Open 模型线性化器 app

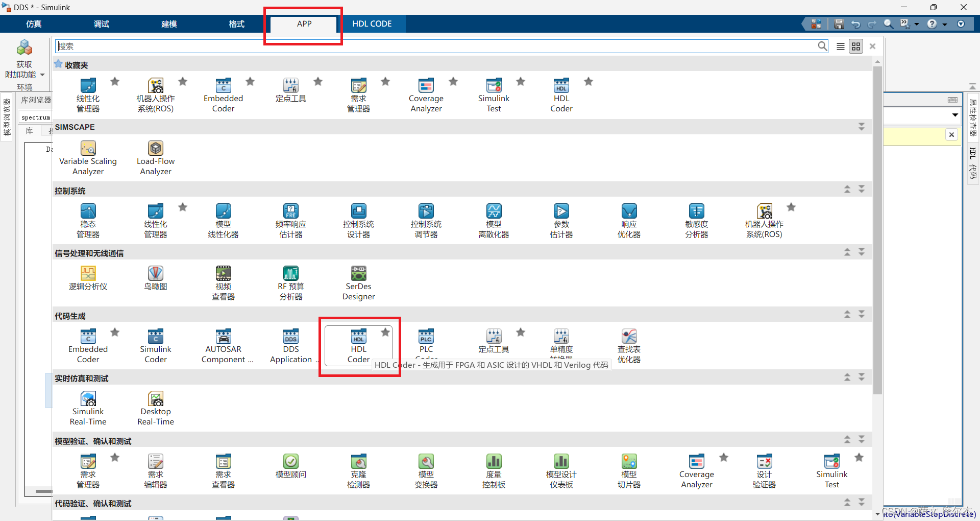click(223, 221)
